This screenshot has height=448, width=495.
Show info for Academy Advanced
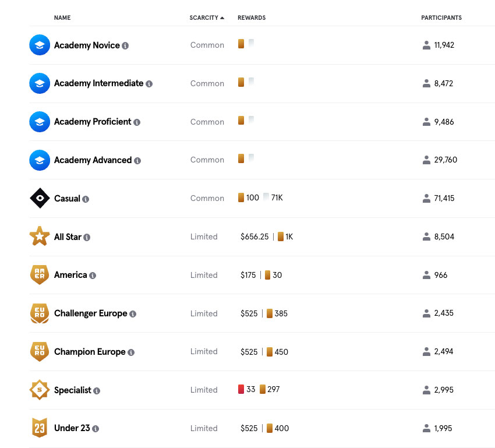[137, 161]
